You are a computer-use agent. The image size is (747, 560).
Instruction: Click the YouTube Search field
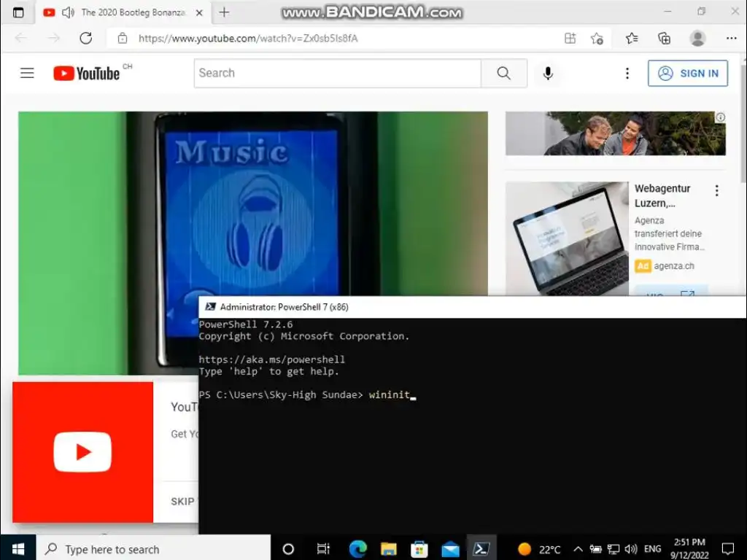(337, 73)
